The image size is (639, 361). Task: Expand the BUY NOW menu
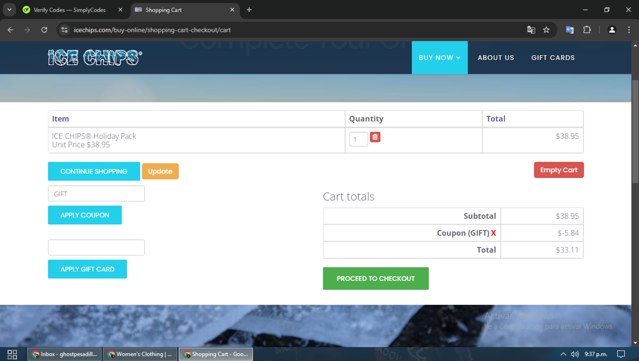439,57
